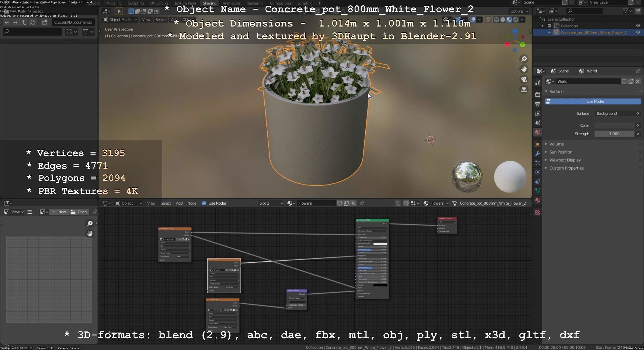This screenshot has height=350, width=644.
Task: Open the Slot 2 material slot dropdown
Action: [x=271, y=203]
